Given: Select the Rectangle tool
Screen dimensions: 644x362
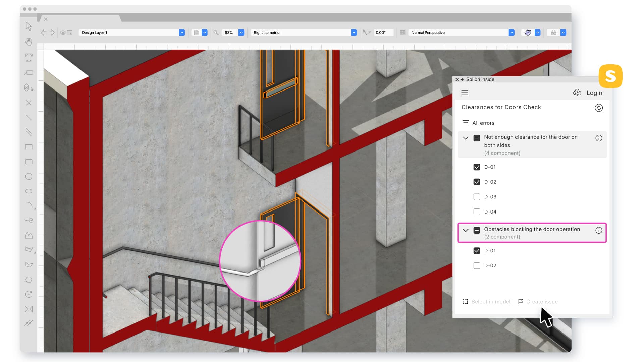Looking at the screenshot, I should coord(29,147).
